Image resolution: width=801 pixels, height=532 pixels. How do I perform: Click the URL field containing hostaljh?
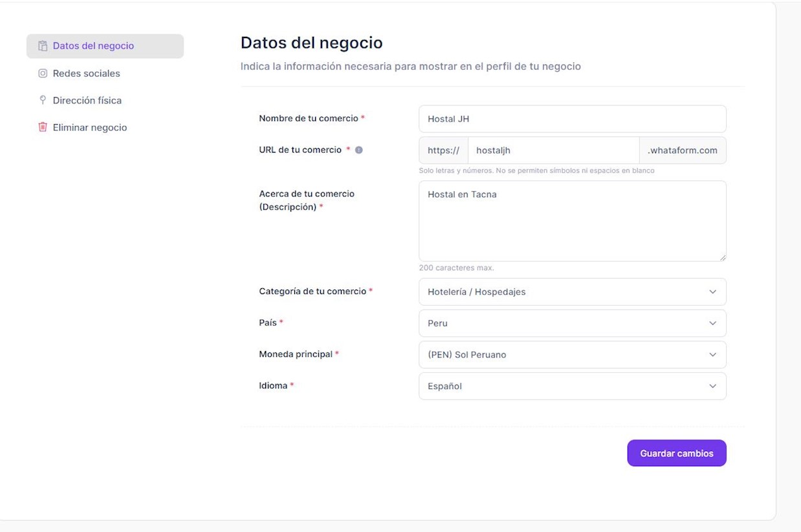pyautogui.click(x=553, y=150)
